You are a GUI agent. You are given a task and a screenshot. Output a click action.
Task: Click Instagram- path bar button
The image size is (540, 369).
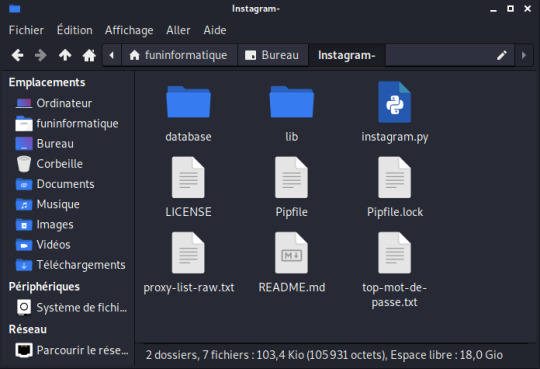pyautogui.click(x=347, y=55)
